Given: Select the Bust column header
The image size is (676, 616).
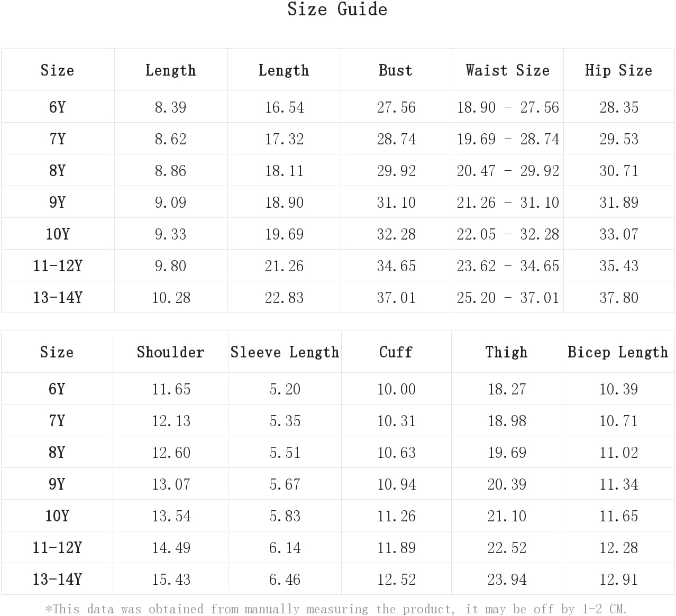Looking at the screenshot, I should 396,70.
